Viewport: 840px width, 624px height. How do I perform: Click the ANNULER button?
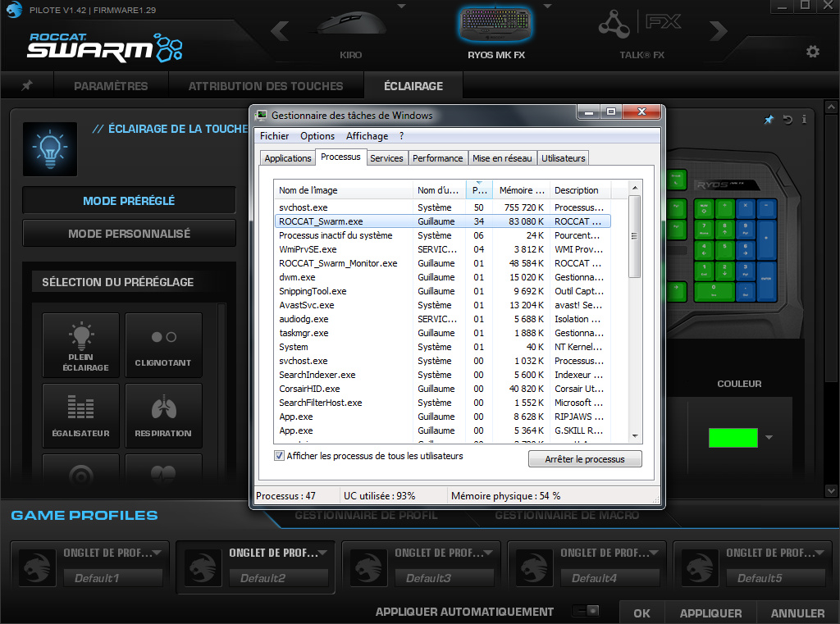[797, 613]
